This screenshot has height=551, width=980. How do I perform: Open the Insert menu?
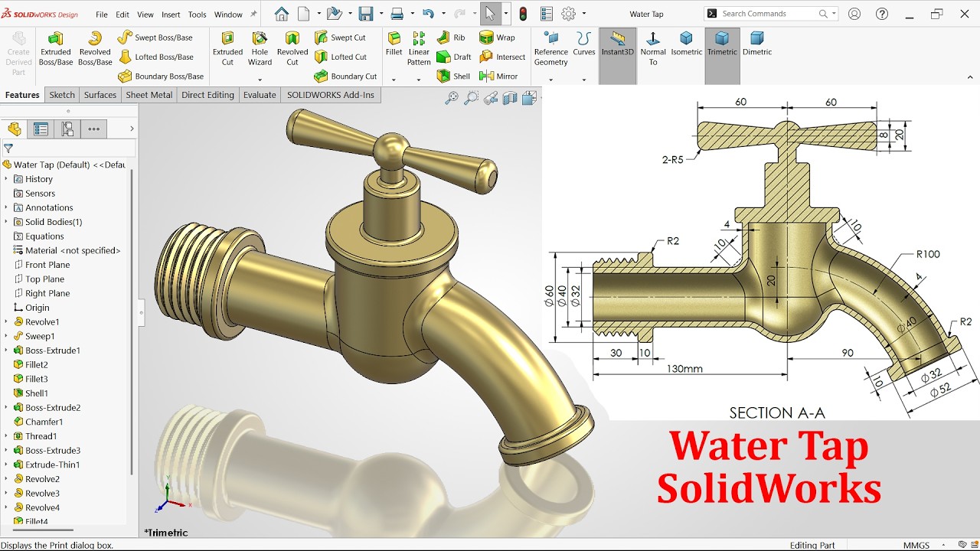(171, 15)
